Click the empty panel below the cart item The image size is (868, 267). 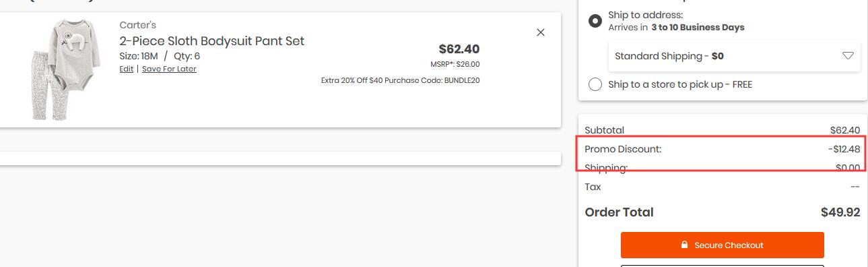click(x=279, y=158)
